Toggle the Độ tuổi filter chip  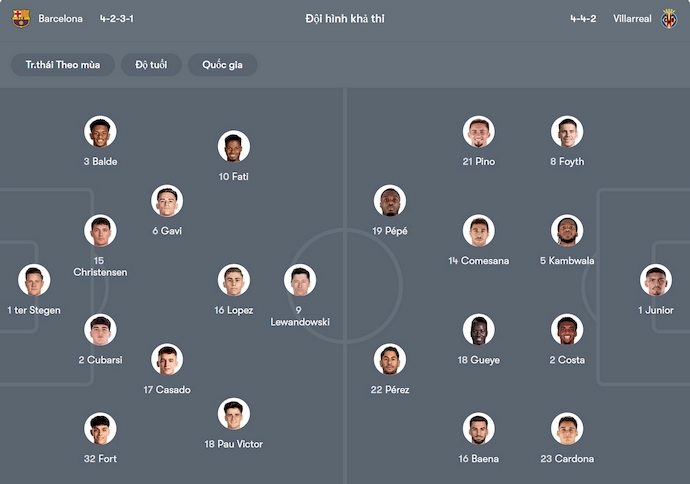(151, 65)
